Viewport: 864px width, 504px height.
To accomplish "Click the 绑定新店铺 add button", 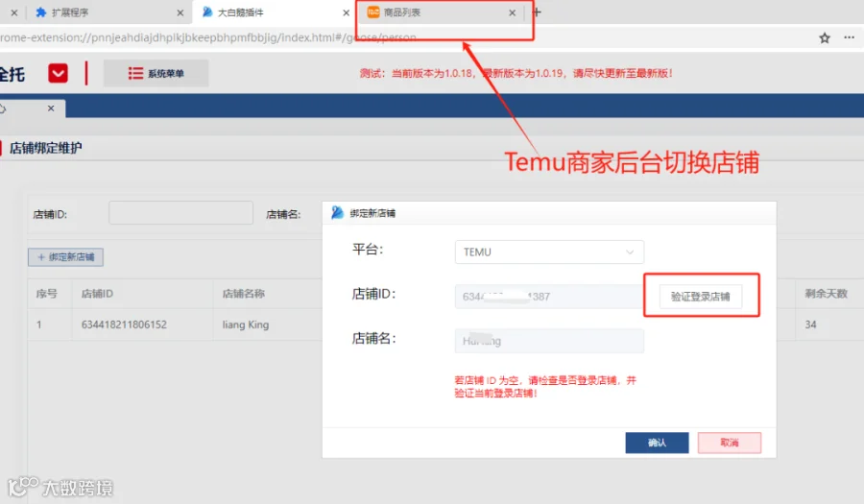I will 65,257.
